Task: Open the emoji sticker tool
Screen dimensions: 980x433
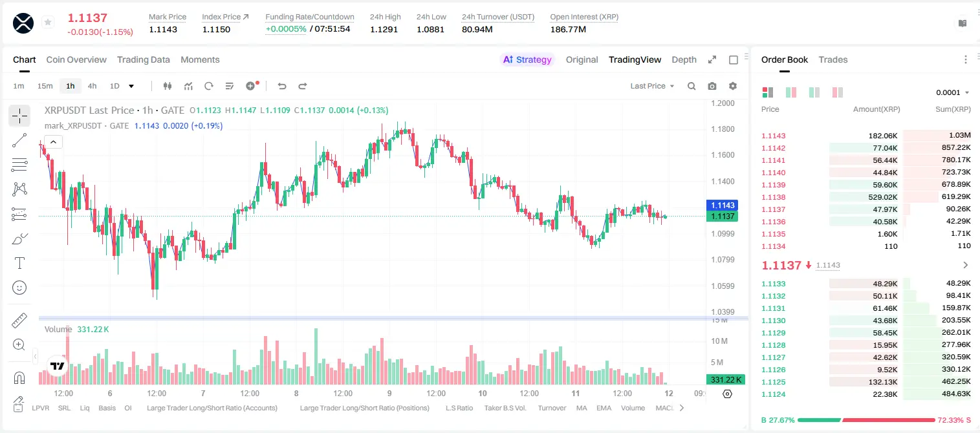Action: (19, 288)
